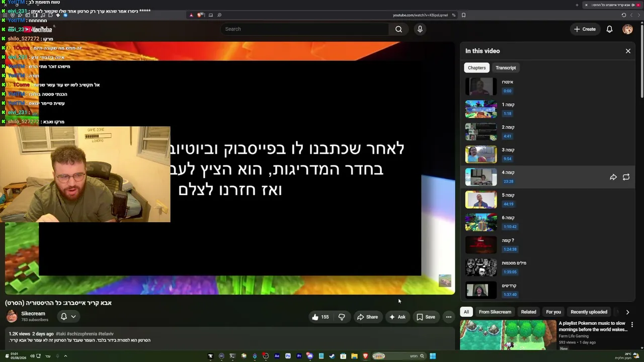Show more filter chips with the right arrow
Viewport: 644px width, 362px height.
tap(627, 312)
